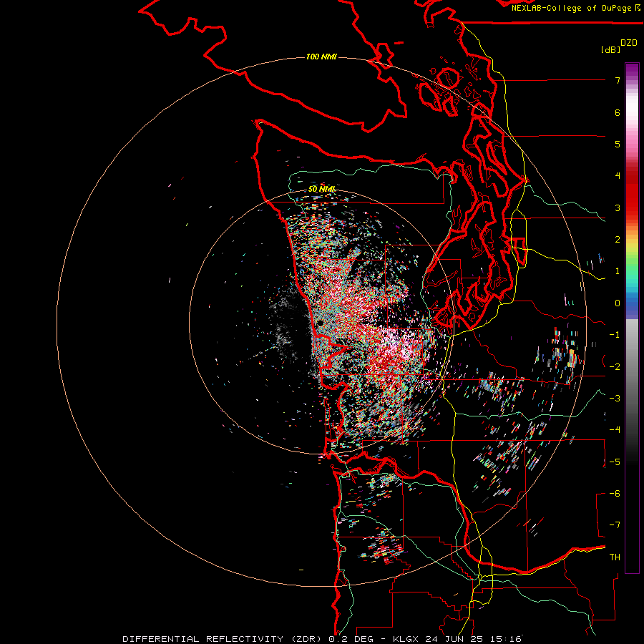
Task: Click the "50 NMI" range ring label
Action: pyautogui.click(x=321, y=189)
